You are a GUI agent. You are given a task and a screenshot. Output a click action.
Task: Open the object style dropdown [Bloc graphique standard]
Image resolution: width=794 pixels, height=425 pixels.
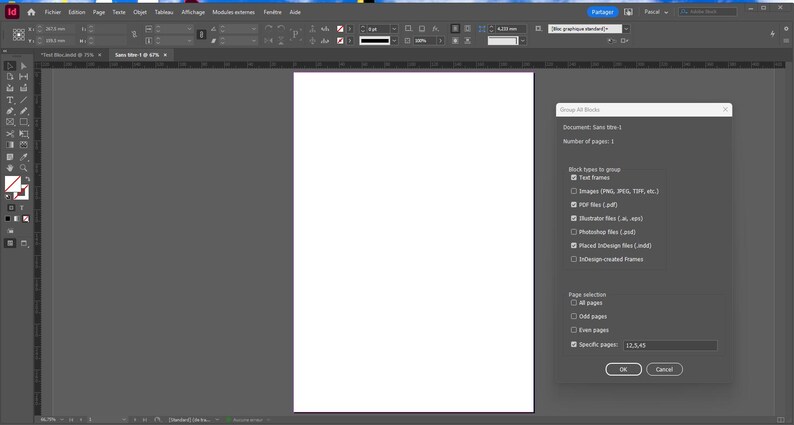tap(626, 29)
